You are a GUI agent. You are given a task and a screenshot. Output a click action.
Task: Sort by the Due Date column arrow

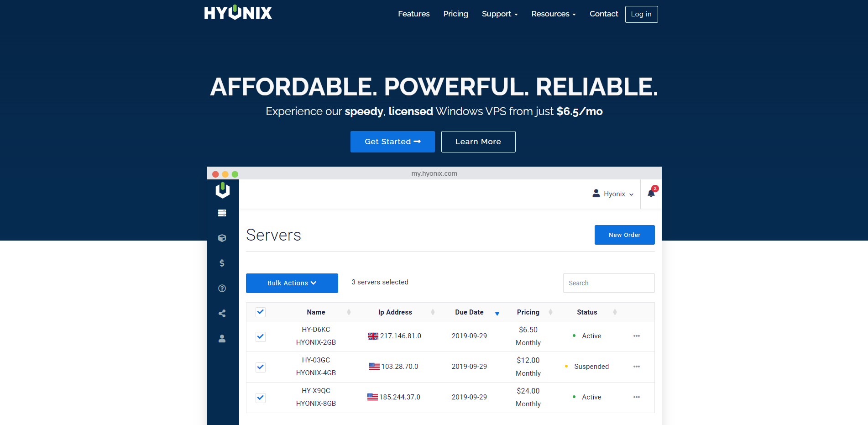[x=497, y=314]
